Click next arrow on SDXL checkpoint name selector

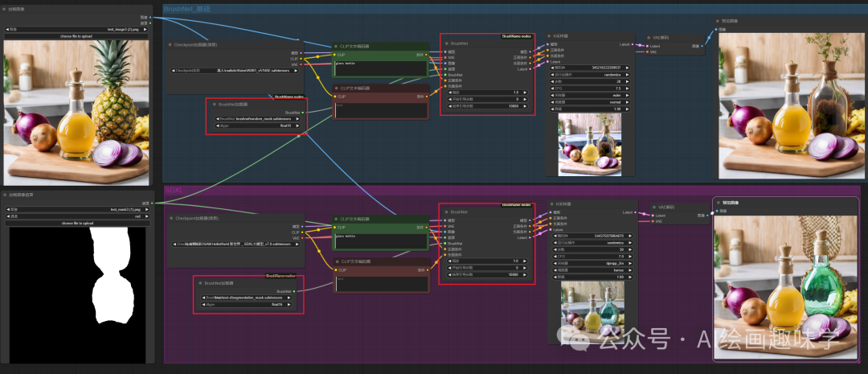coord(297,244)
